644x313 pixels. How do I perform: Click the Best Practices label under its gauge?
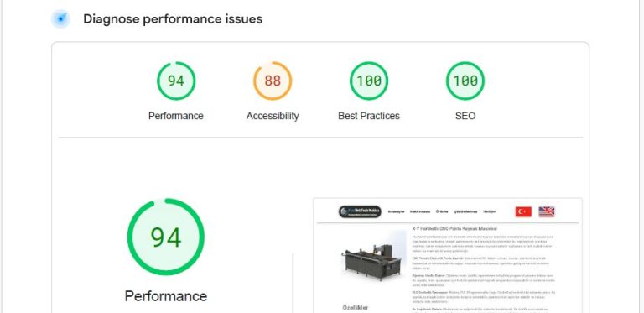[x=369, y=116]
